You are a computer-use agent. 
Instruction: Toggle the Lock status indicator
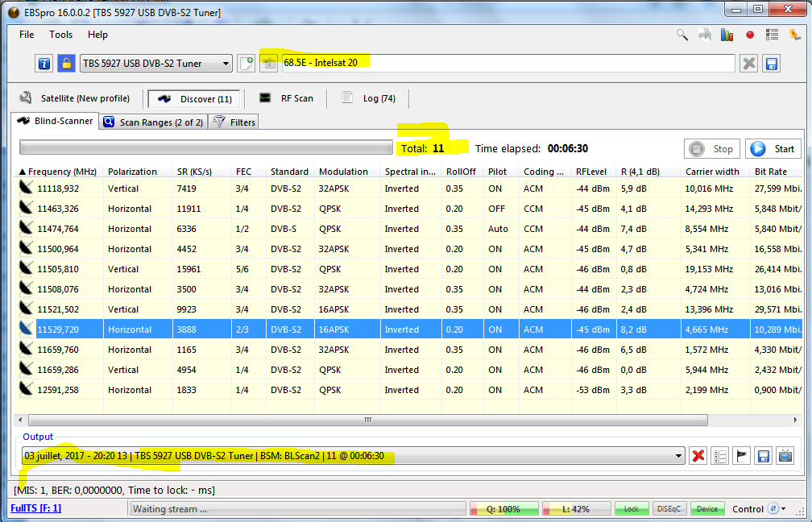632,509
